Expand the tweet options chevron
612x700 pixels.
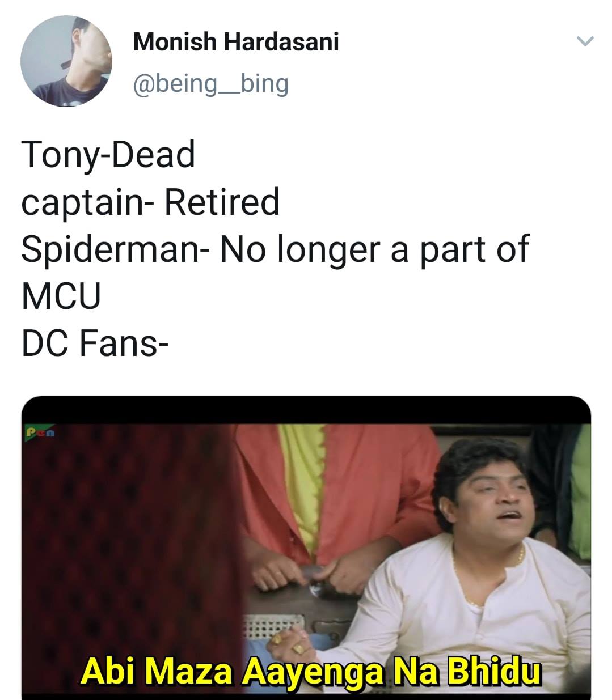(584, 41)
